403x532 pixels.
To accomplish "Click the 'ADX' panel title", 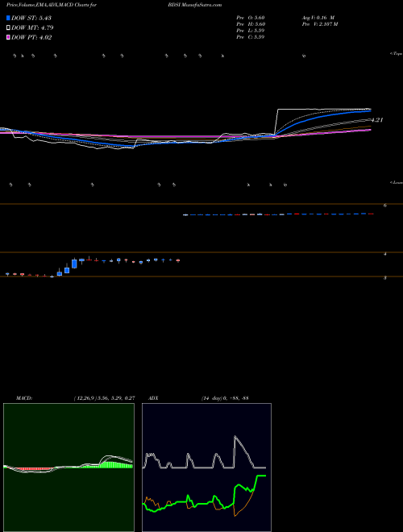I will 154,398.
